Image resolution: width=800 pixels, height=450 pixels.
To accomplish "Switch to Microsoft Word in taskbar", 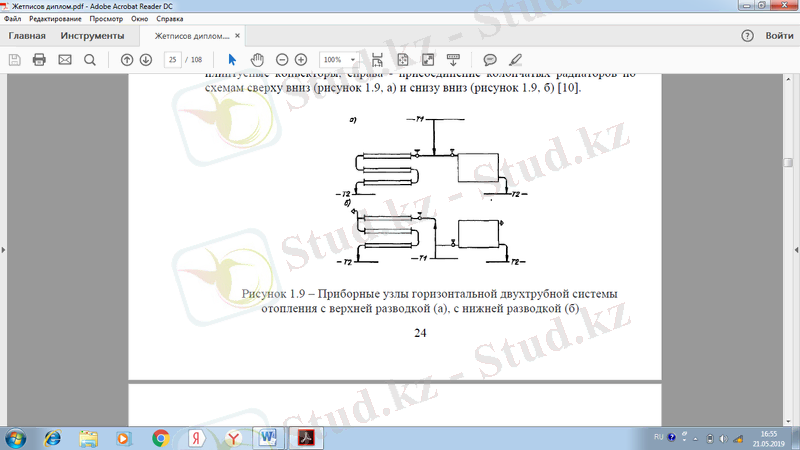I will 268,438.
